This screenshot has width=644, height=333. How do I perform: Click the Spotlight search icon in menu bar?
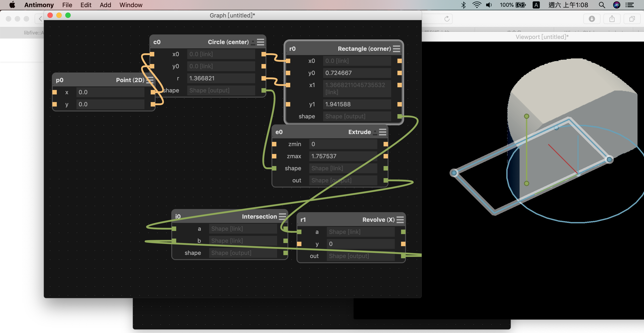pos(602,5)
